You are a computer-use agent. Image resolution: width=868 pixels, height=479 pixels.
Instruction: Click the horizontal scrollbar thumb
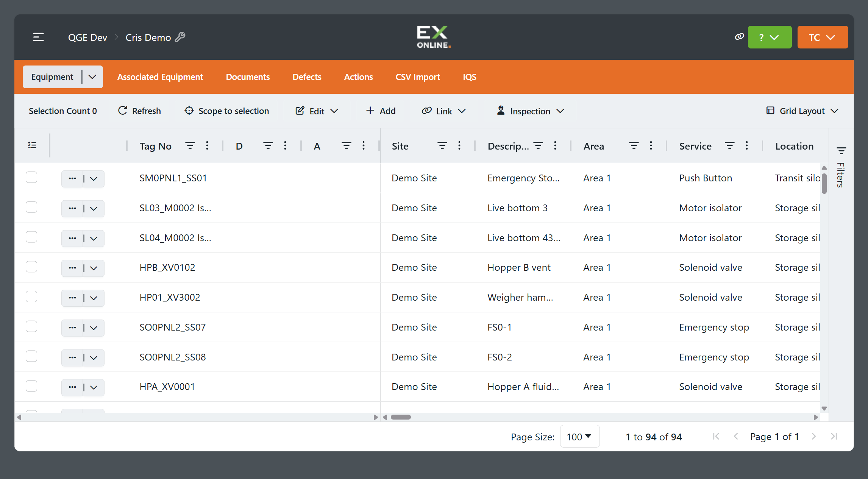(401, 417)
